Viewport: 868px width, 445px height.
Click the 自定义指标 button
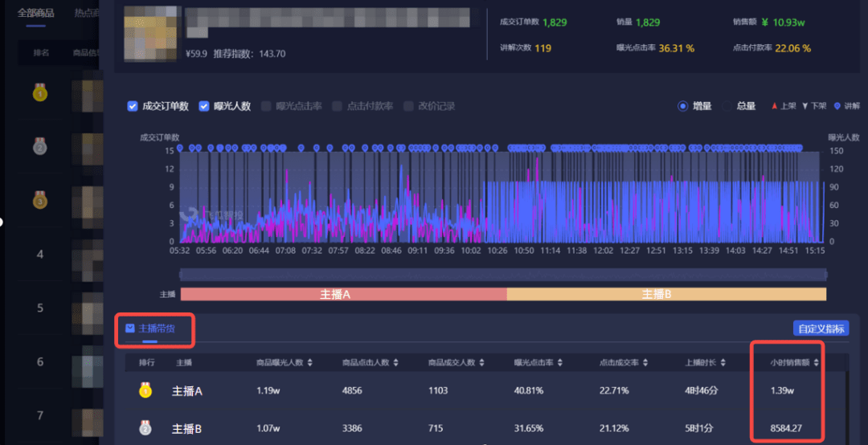[821, 329]
